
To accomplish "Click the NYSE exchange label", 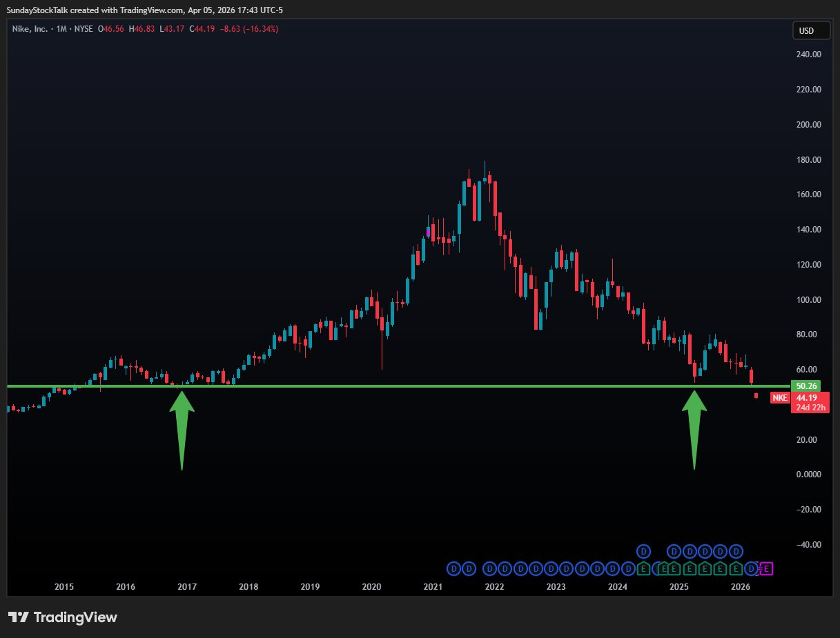I will tap(84, 29).
